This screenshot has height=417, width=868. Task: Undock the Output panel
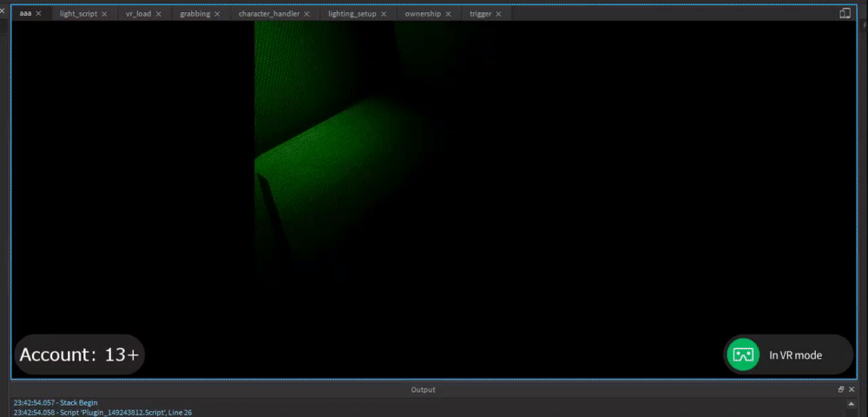pos(841,390)
